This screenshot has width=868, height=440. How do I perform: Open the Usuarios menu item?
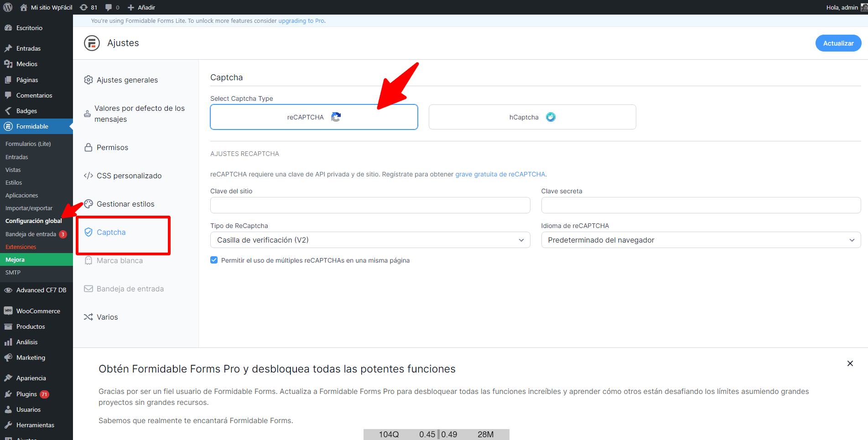(36, 409)
